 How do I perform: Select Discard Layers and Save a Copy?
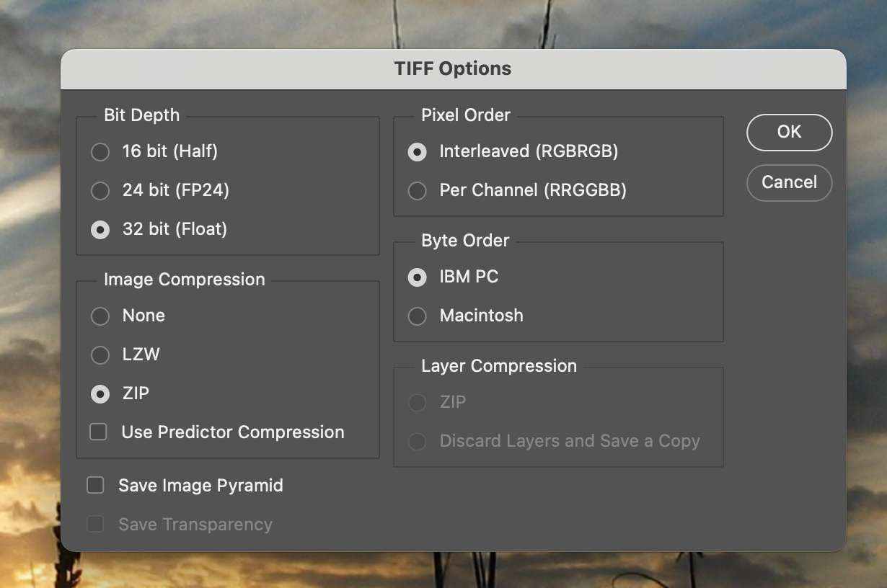click(417, 442)
